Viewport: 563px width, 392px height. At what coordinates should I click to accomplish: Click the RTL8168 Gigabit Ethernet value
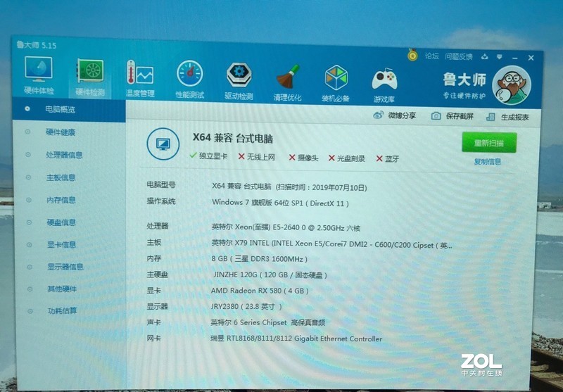point(296,339)
